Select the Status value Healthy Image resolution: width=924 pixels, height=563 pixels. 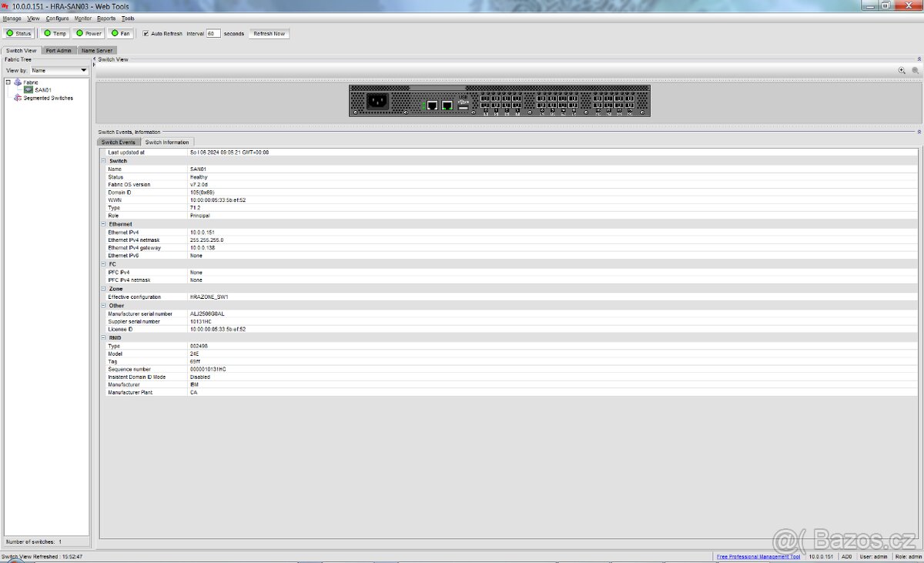pos(199,177)
